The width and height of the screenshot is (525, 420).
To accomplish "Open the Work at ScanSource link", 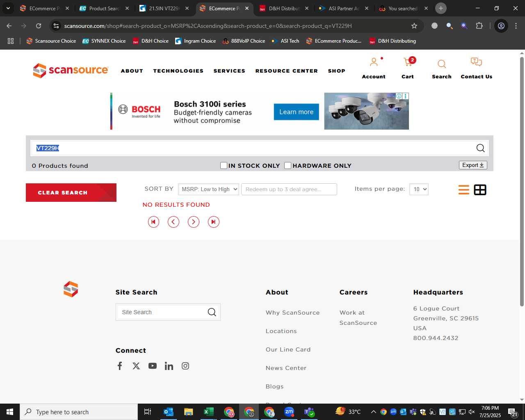I will (x=358, y=317).
